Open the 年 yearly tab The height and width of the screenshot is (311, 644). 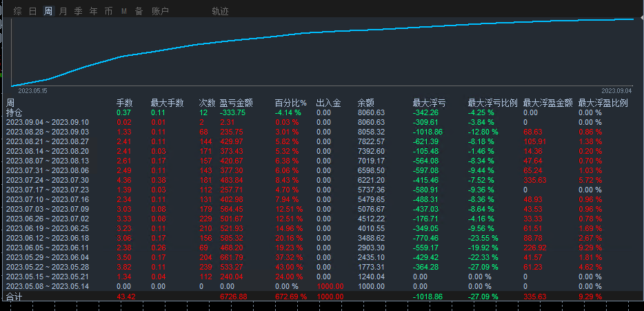point(94,12)
